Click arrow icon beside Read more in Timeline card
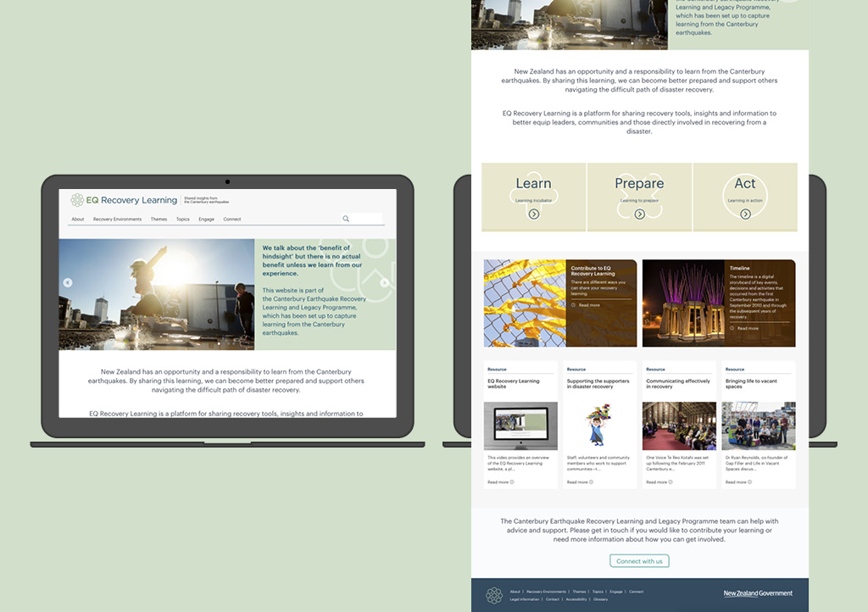The width and height of the screenshot is (868, 612). [732, 328]
